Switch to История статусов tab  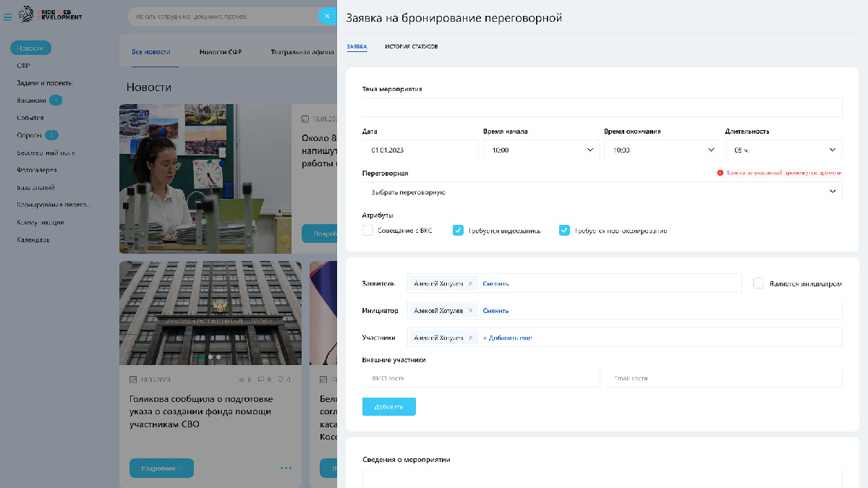click(411, 47)
